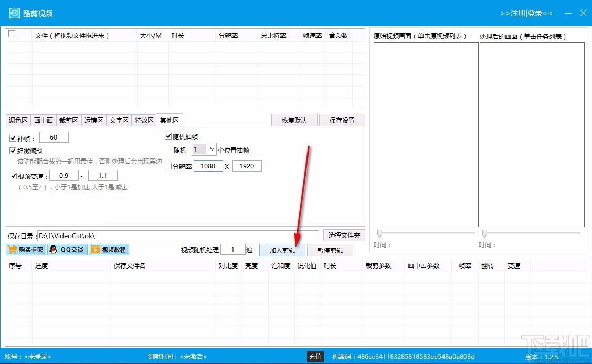Click the 对比度 column header
This screenshot has height=364, width=592.
(x=229, y=265)
